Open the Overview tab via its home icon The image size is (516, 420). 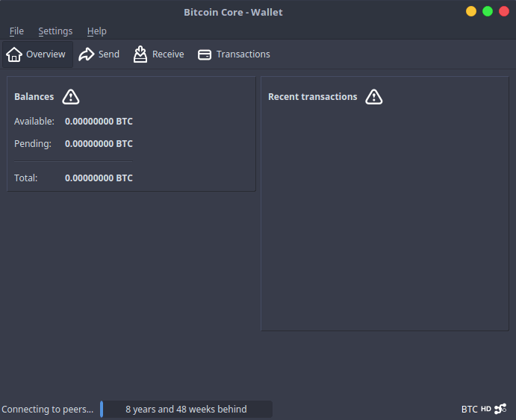click(x=14, y=54)
